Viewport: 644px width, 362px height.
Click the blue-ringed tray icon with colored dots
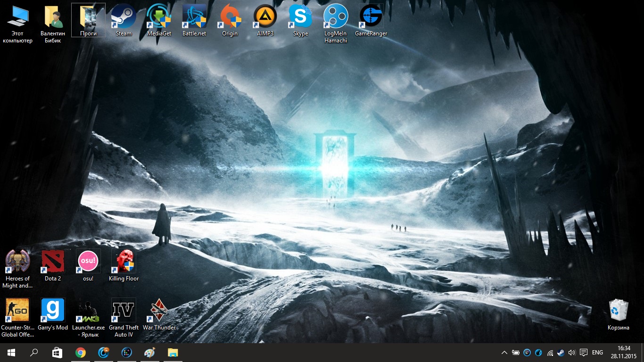tap(527, 353)
